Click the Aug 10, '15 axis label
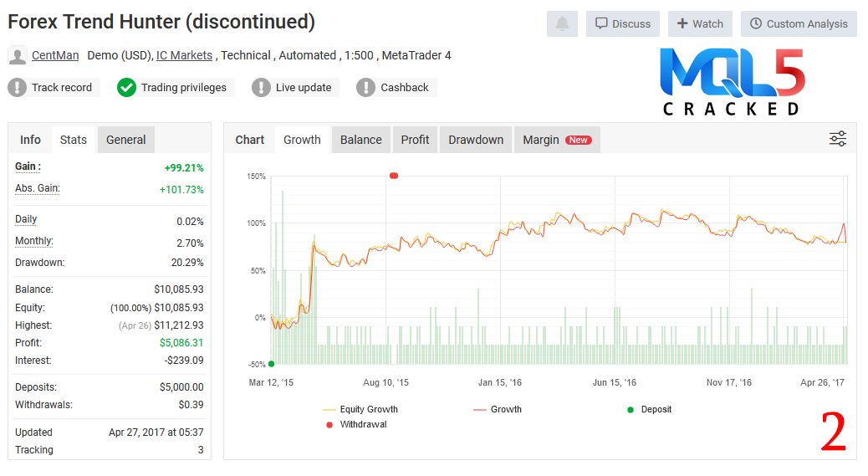868x476 pixels. pos(385,382)
